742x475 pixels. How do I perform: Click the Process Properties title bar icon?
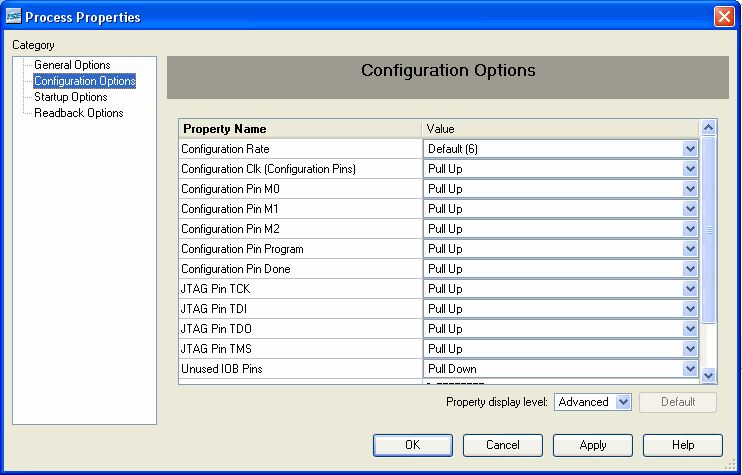[13, 17]
